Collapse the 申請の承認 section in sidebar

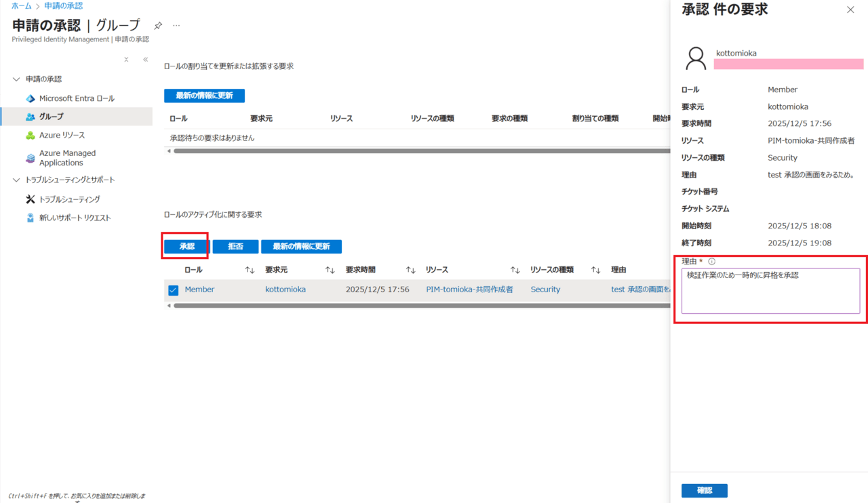pyautogui.click(x=16, y=79)
